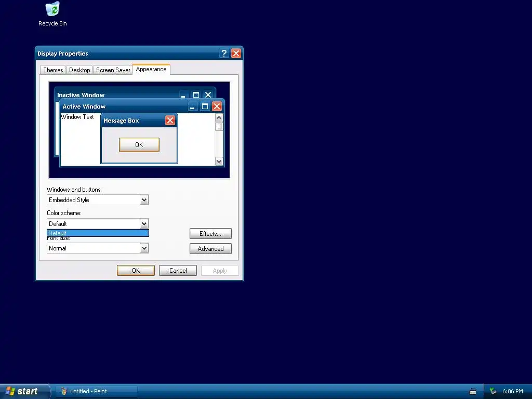Viewport: 532px width, 399px height.
Task: Click the Active Window preview close icon
Action: coord(217,107)
